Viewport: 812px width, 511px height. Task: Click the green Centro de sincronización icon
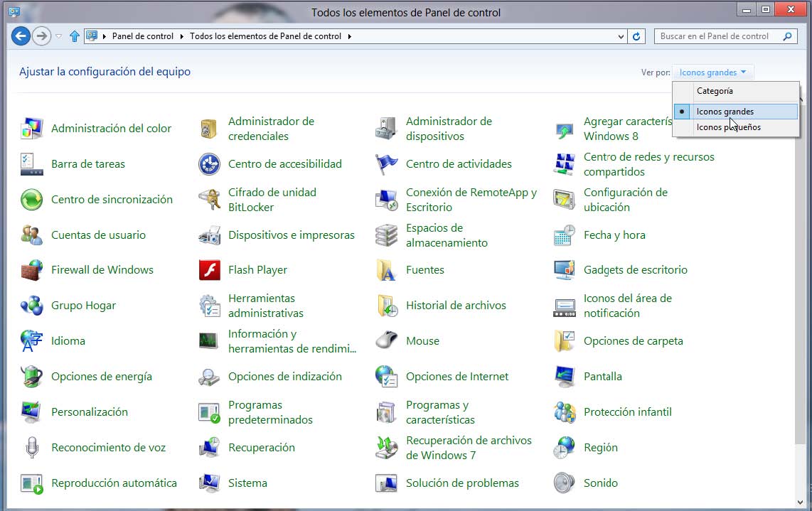tap(31, 199)
